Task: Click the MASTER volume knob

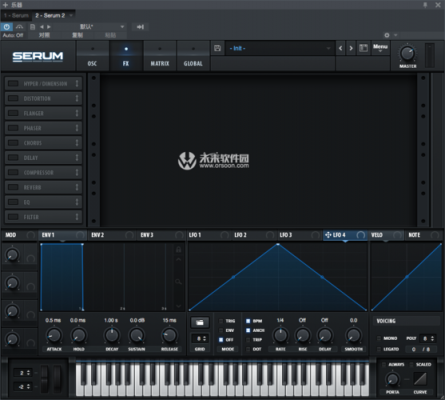Action: (x=407, y=53)
